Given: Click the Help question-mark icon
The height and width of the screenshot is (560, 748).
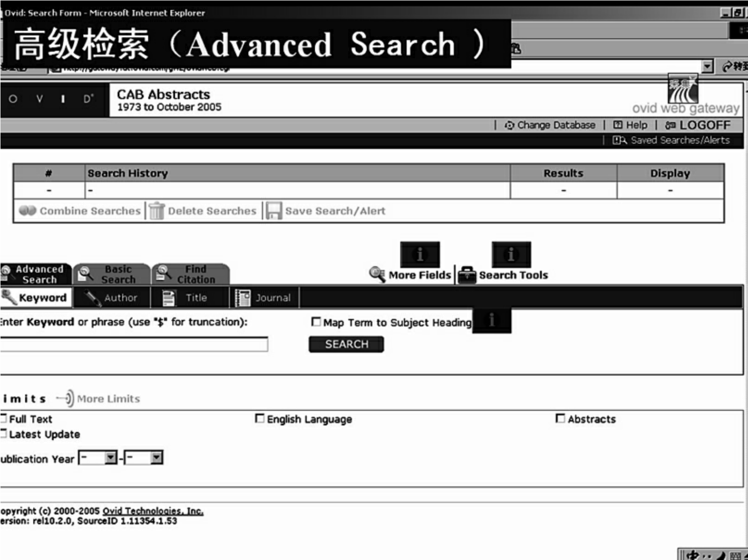Looking at the screenshot, I should tap(618, 125).
